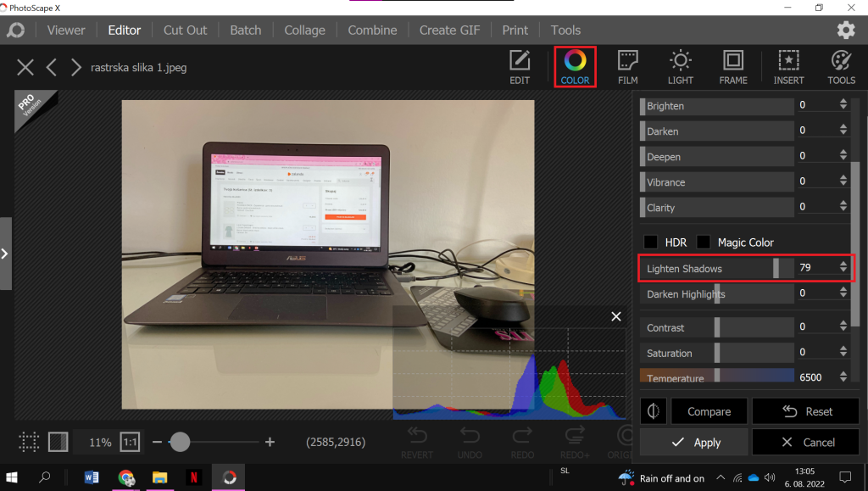The image size is (868, 491).
Task: Open Chrome from the taskbar
Action: (x=126, y=477)
